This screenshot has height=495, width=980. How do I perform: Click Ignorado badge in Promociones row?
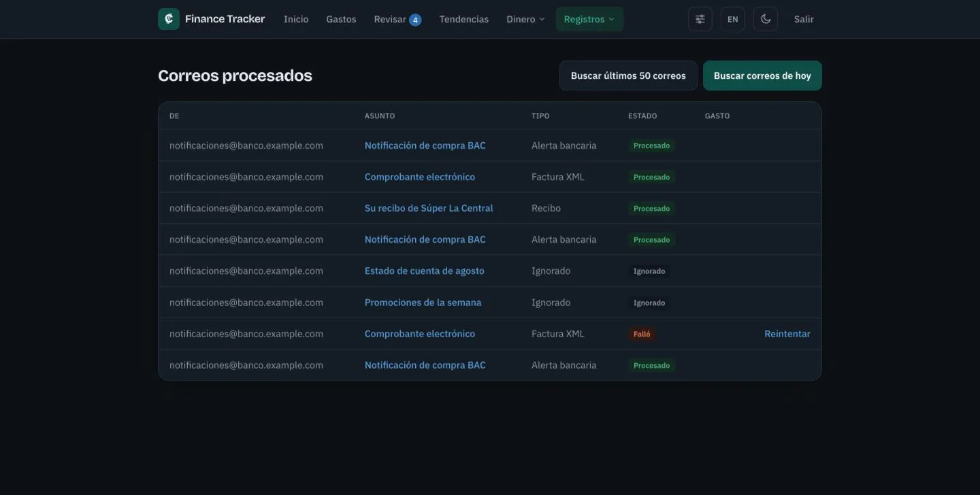coord(649,303)
